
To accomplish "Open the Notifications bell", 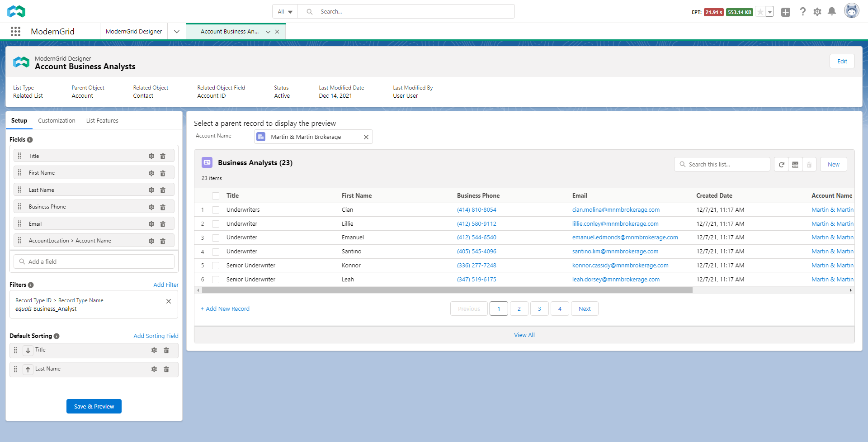I will tap(832, 12).
